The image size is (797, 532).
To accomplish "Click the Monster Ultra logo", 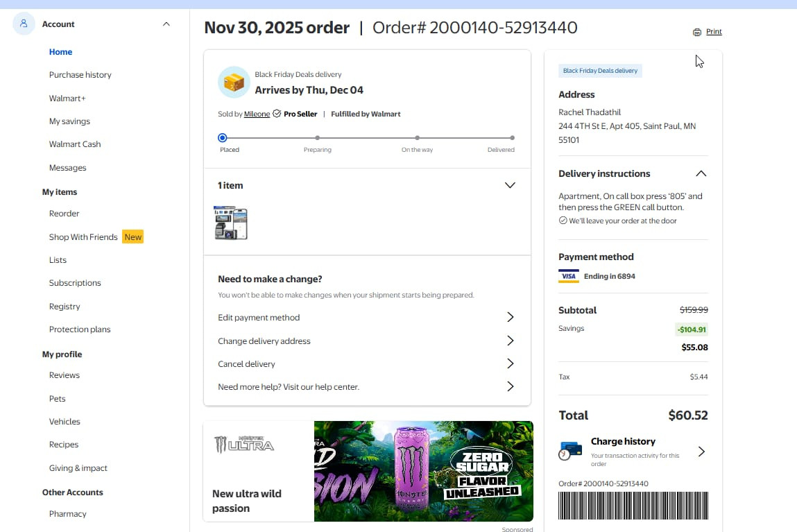I will coord(244,445).
